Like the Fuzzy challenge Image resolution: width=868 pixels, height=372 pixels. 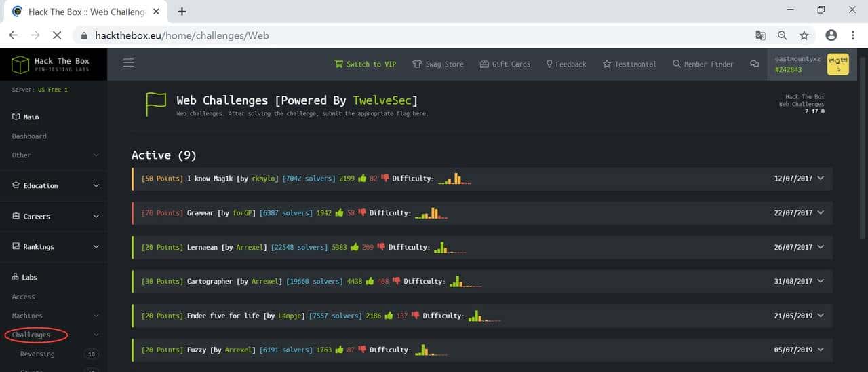(x=340, y=350)
